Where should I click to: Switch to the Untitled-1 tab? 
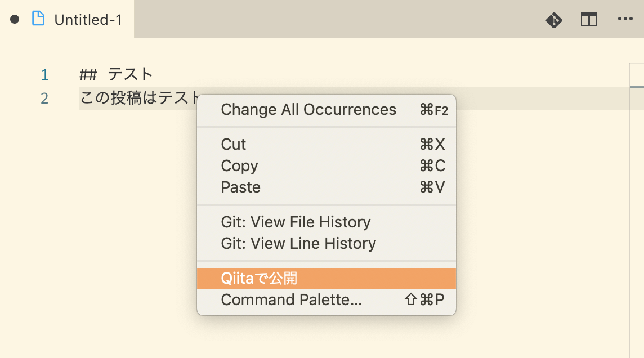(88, 20)
